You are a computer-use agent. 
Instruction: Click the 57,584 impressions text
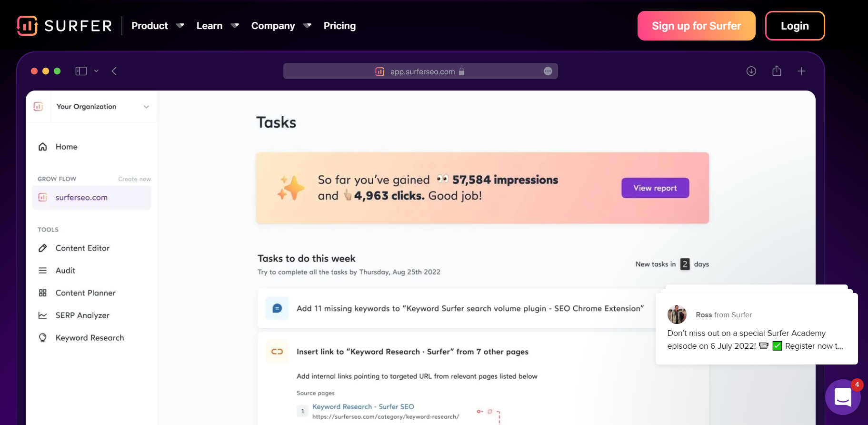(505, 180)
